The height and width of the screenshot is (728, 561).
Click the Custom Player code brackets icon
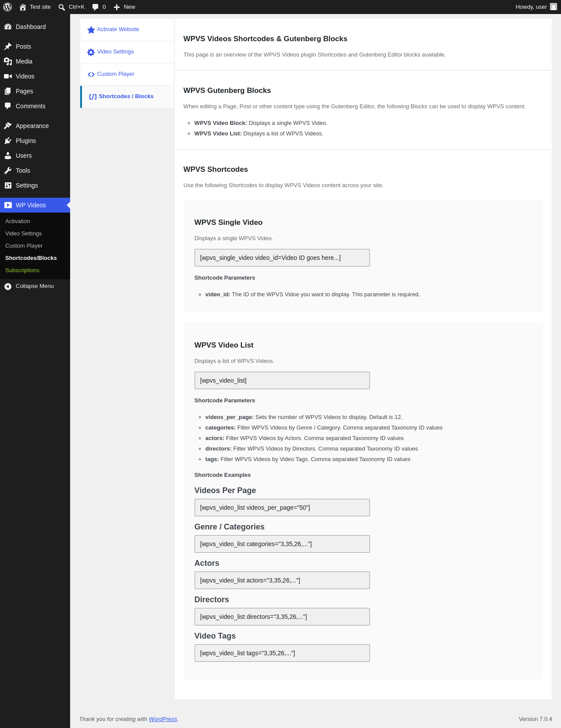click(x=91, y=75)
